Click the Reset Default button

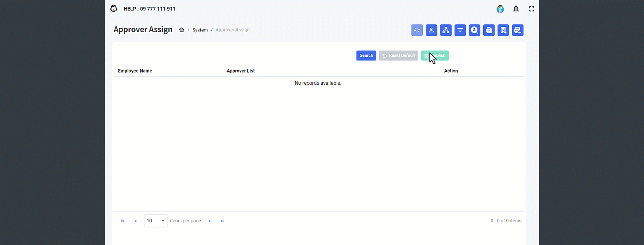point(398,55)
